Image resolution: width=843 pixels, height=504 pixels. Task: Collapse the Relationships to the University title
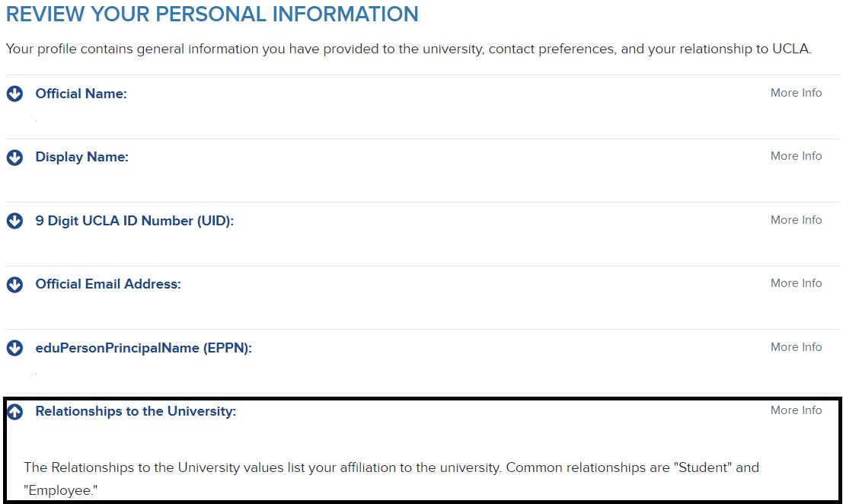click(136, 411)
